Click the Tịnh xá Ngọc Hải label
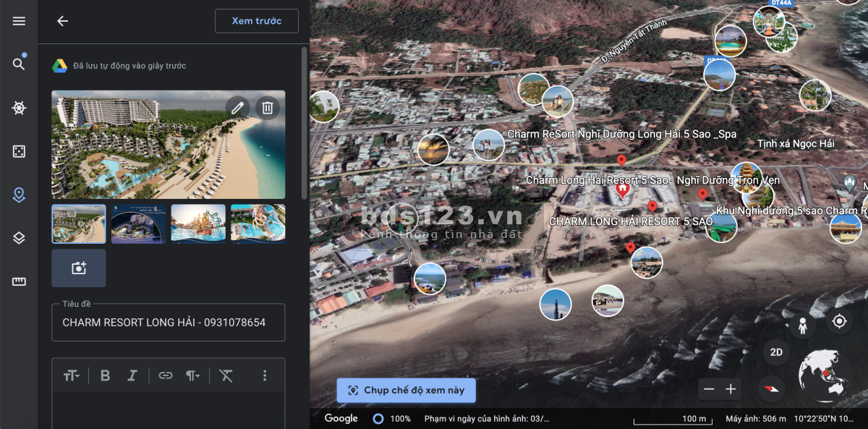868x429 pixels. point(796,143)
